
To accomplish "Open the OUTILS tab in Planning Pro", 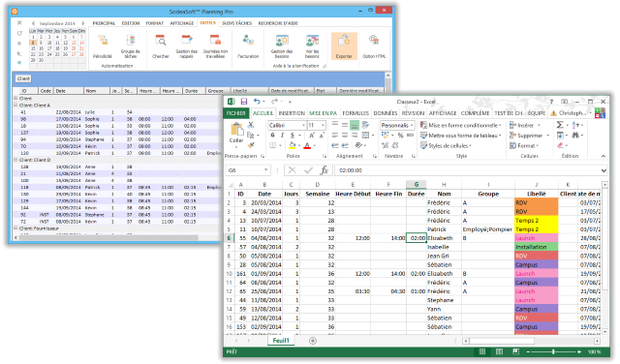I will (x=207, y=23).
